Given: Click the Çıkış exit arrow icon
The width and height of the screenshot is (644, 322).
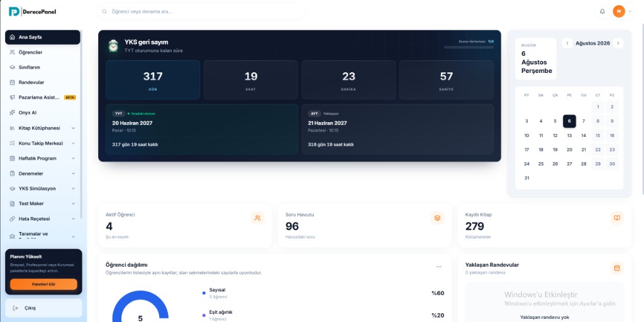Looking at the screenshot, I should pos(16,308).
